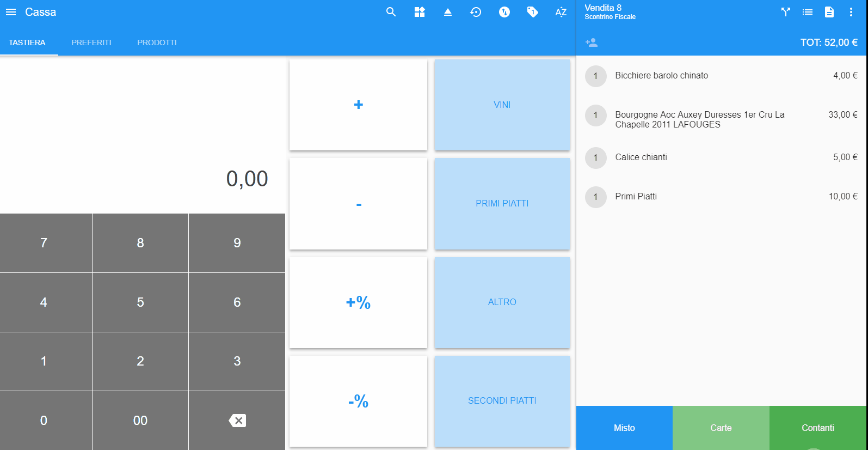
Task: Tap the 00 keypad key
Action: coord(140,421)
